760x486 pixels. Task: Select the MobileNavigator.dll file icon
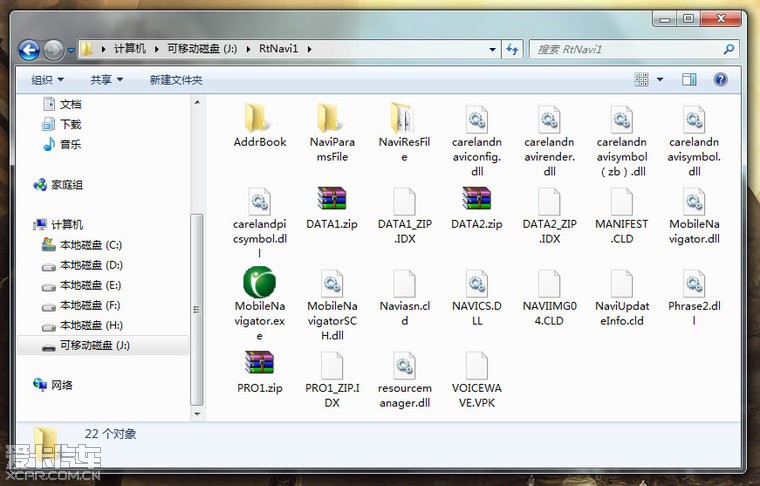coord(694,201)
